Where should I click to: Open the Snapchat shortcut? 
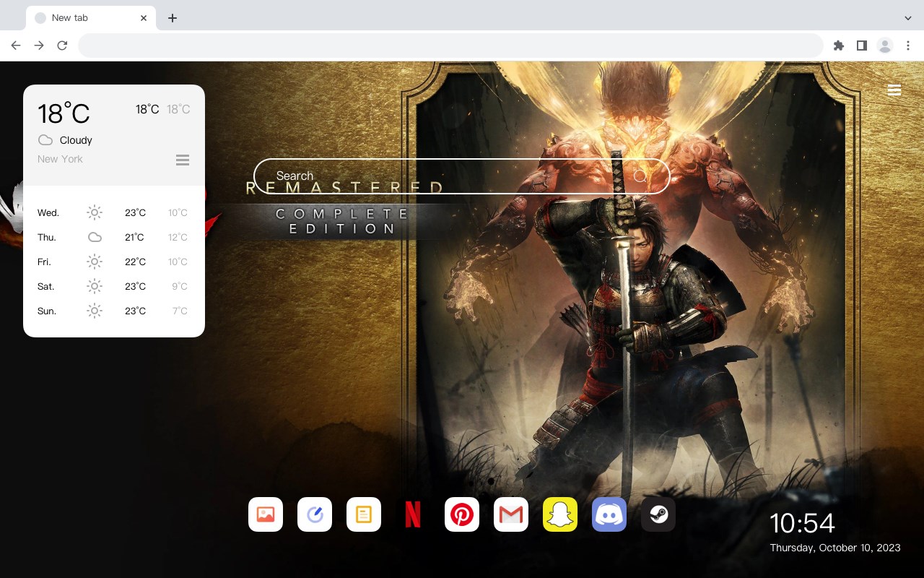[560, 514]
